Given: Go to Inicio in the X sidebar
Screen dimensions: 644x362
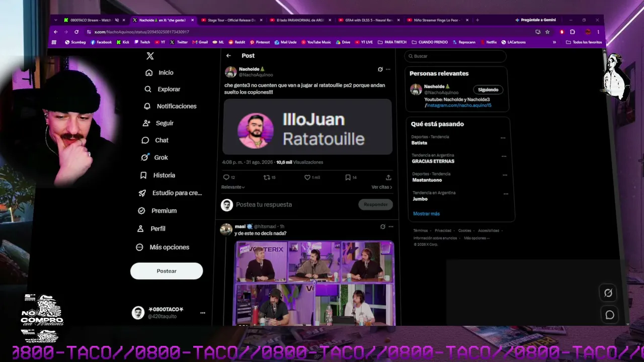Looking at the screenshot, I should (159, 72).
